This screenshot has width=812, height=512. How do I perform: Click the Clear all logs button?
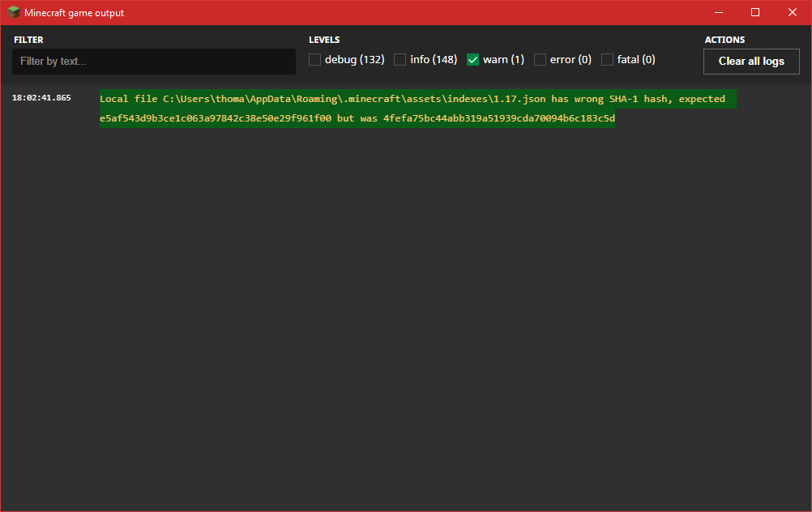coord(751,62)
